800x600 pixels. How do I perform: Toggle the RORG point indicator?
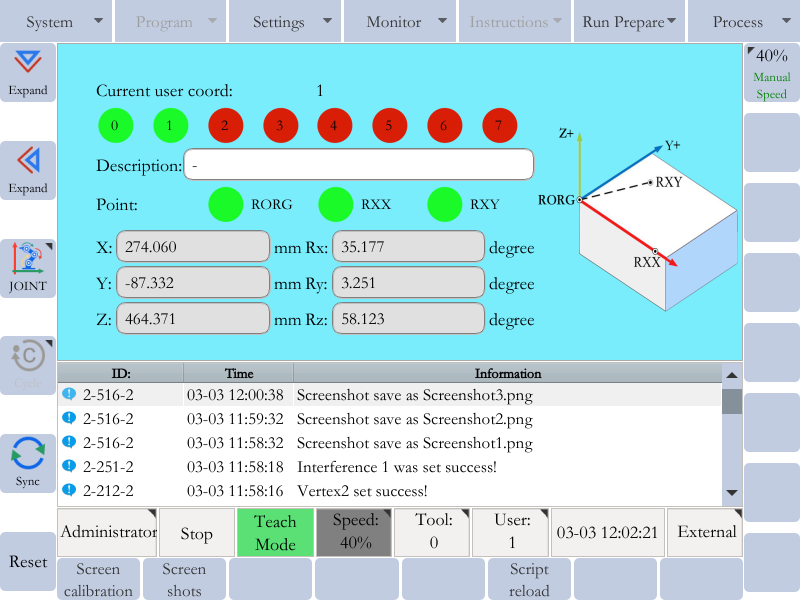(226, 204)
